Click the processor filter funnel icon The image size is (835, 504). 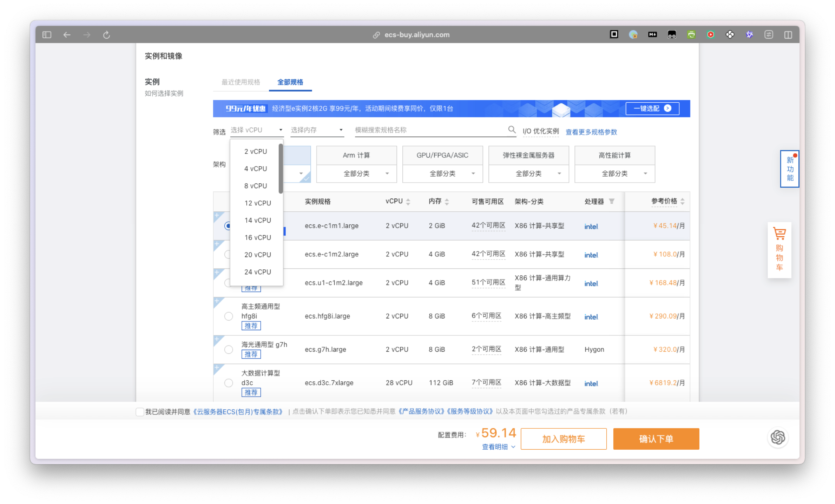click(x=612, y=201)
